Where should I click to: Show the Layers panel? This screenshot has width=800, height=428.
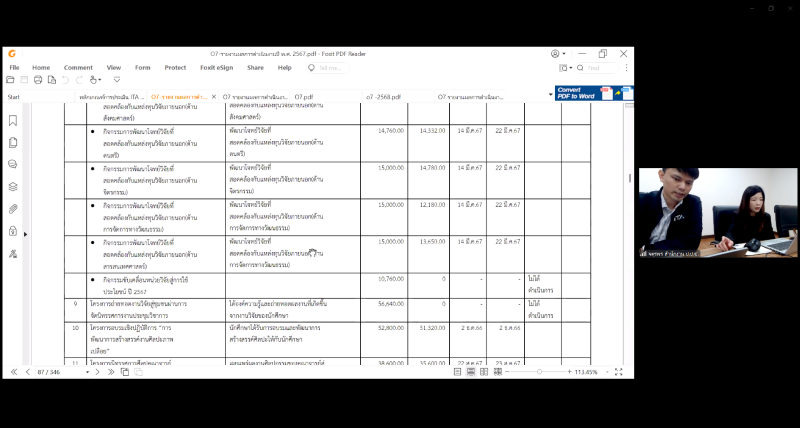[x=13, y=186]
